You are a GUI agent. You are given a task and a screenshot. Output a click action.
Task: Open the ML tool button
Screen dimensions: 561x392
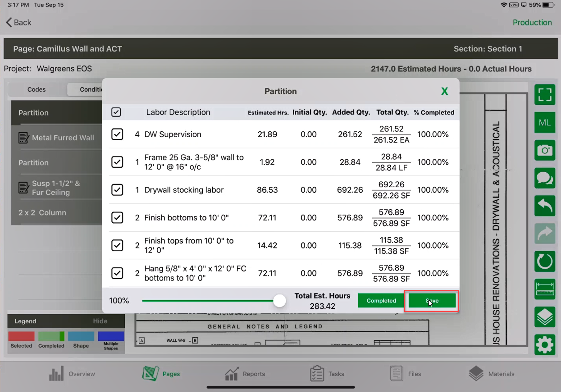[544, 123]
